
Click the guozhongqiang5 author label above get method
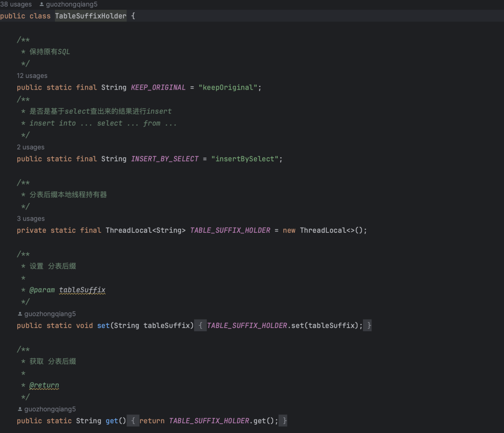50,409
